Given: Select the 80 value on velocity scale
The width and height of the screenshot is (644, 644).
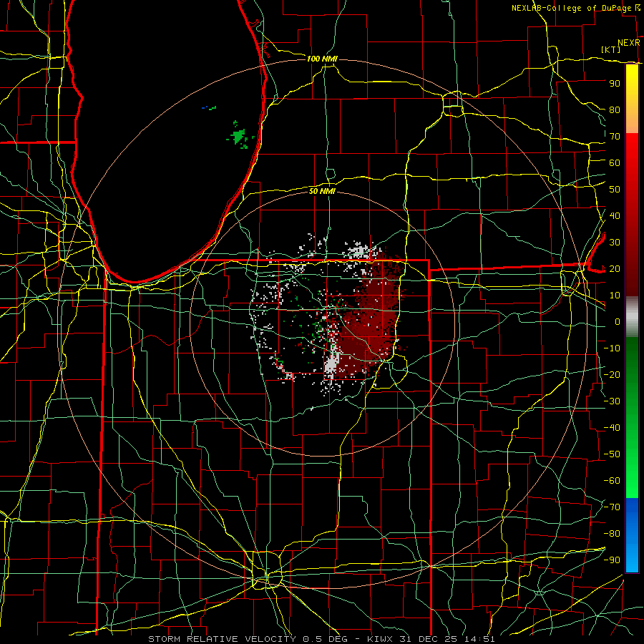Looking at the screenshot, I should tap(615, 109).
